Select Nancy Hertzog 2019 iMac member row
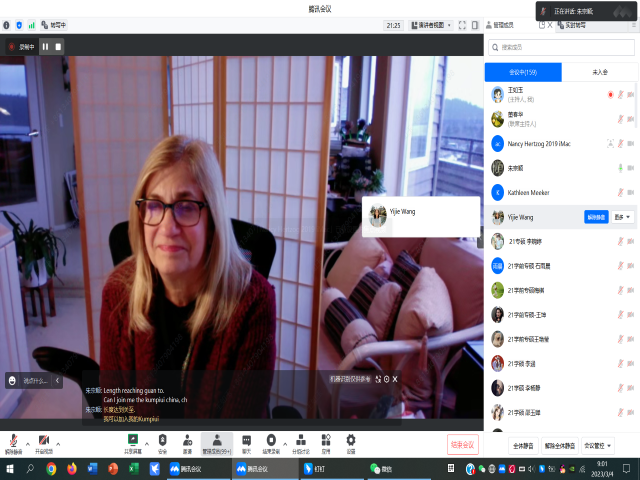 point(561,144)
